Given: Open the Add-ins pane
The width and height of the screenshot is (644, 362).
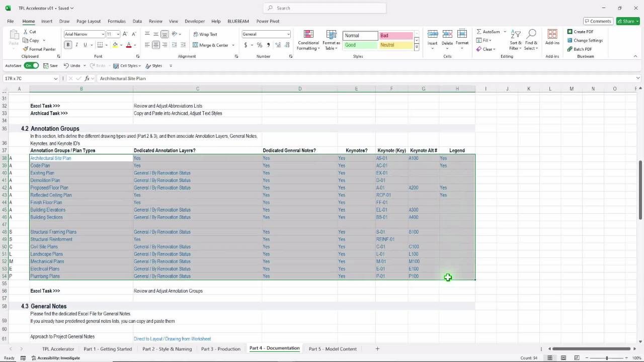Looking at the screenshot, I should click(552, 37).
